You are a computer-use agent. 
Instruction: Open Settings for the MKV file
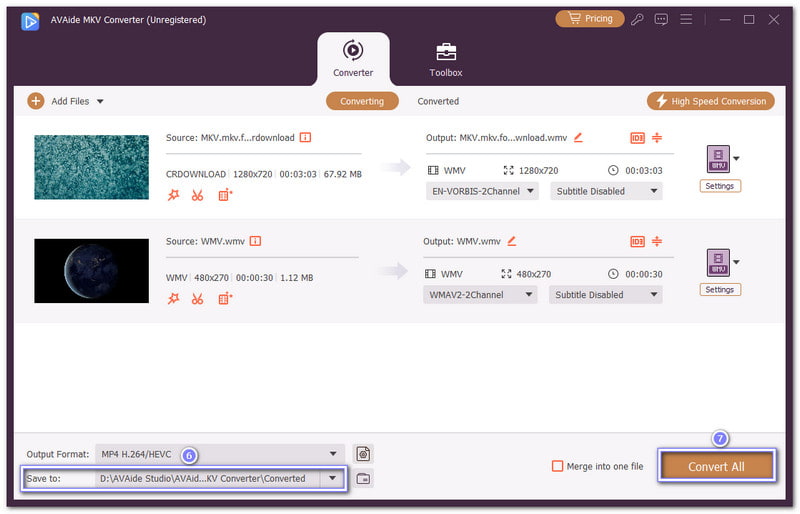pos(720,186)
